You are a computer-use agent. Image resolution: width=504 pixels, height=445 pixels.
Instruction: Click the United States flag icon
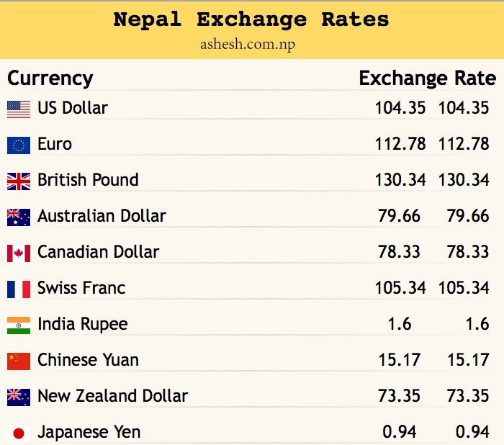coord(19,109)
